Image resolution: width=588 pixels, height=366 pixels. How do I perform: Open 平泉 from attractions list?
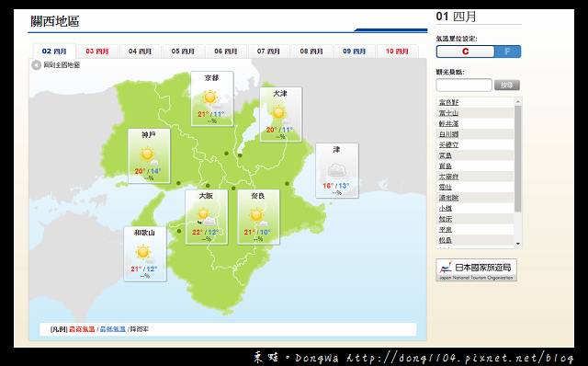(445, 229)
